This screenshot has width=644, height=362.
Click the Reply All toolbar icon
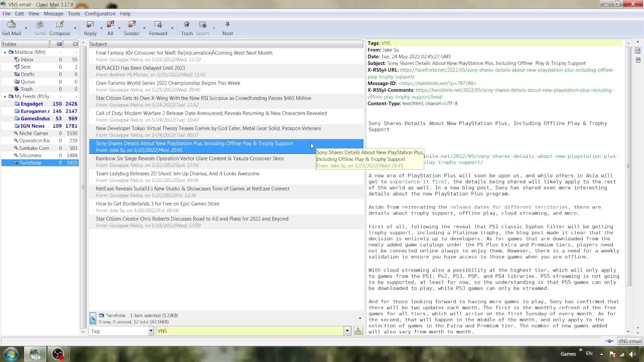tap(110, 25)
